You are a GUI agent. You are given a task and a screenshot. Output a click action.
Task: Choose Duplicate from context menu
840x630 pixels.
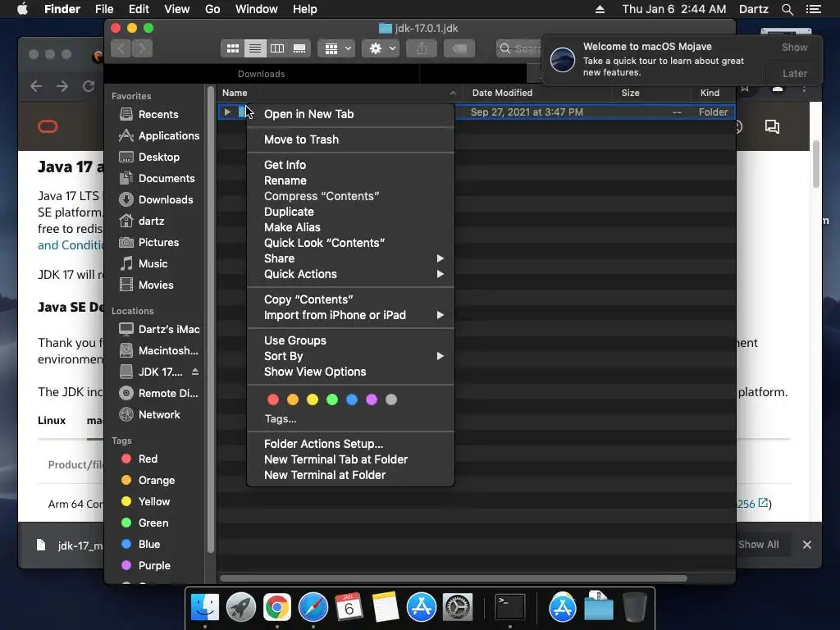[350, 212]
